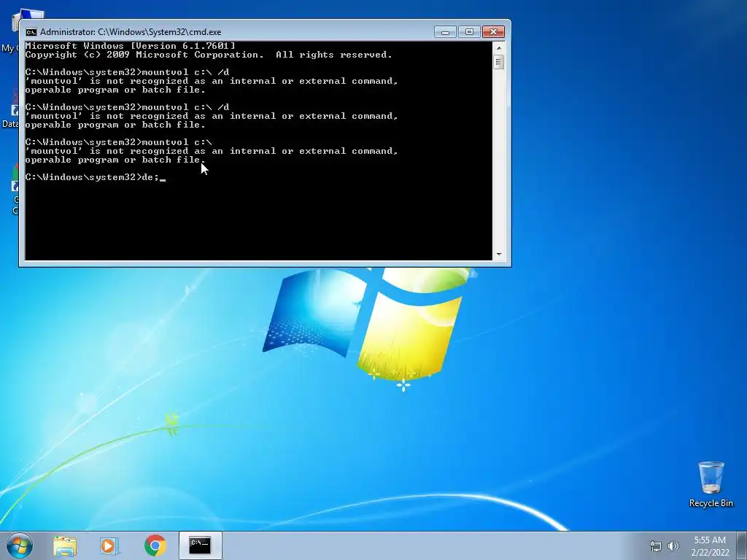Close the Command Prompt window
This screenshot has width=747, height=560.
[x=493, y=32]
